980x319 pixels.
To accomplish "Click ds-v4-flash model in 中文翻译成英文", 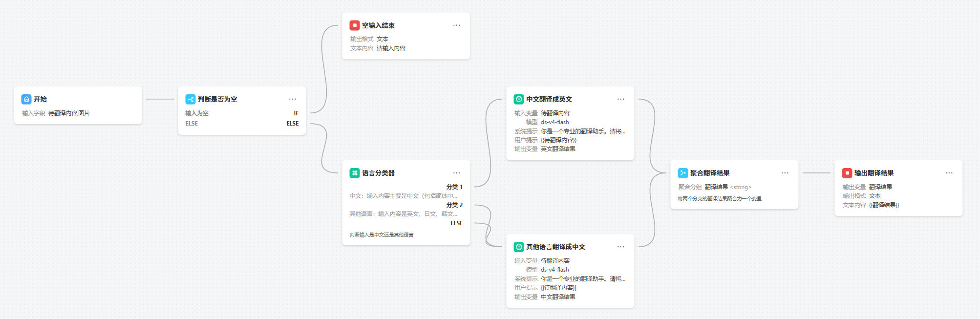I will click(555, 122).
